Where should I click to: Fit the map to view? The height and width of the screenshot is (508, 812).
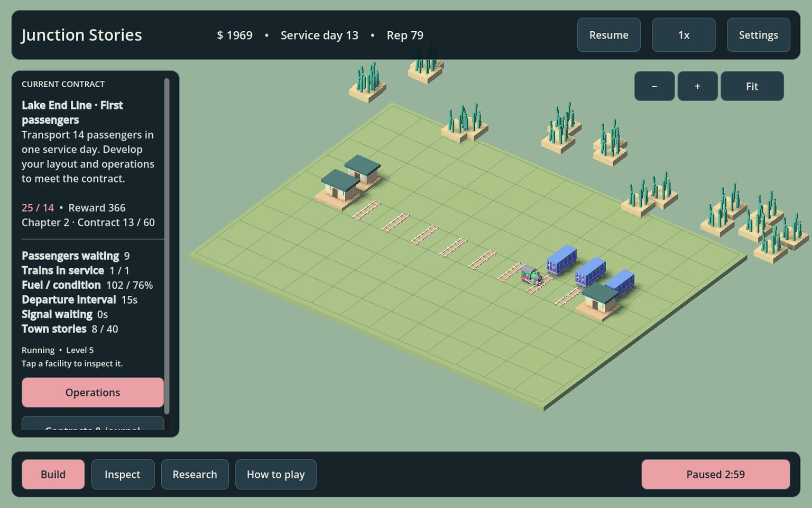point(752,86)
